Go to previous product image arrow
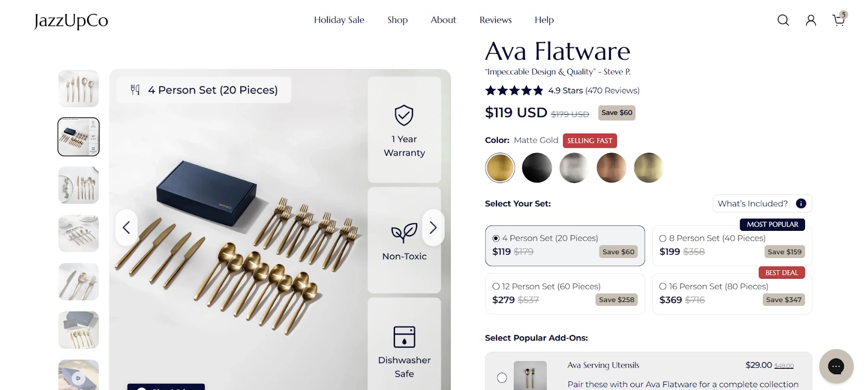This screenshot has width=868, height=390. pyautogui.click(x=126, y=228)
